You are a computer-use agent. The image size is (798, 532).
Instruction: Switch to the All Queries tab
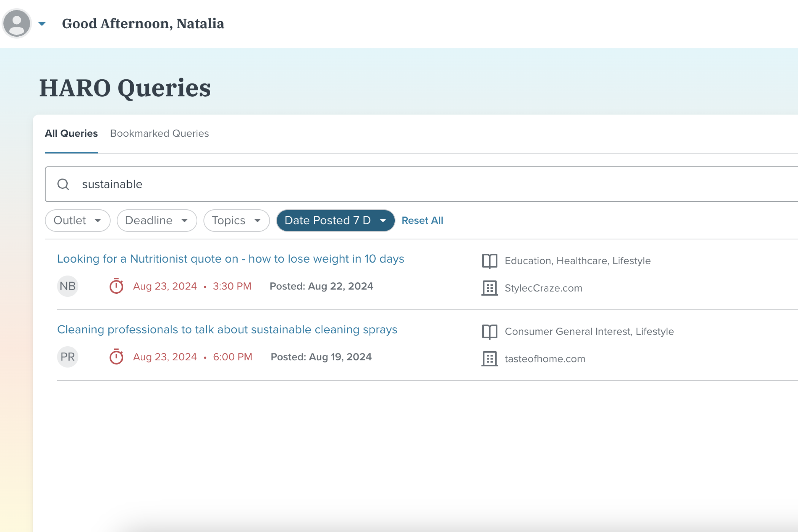coord(71,133)
